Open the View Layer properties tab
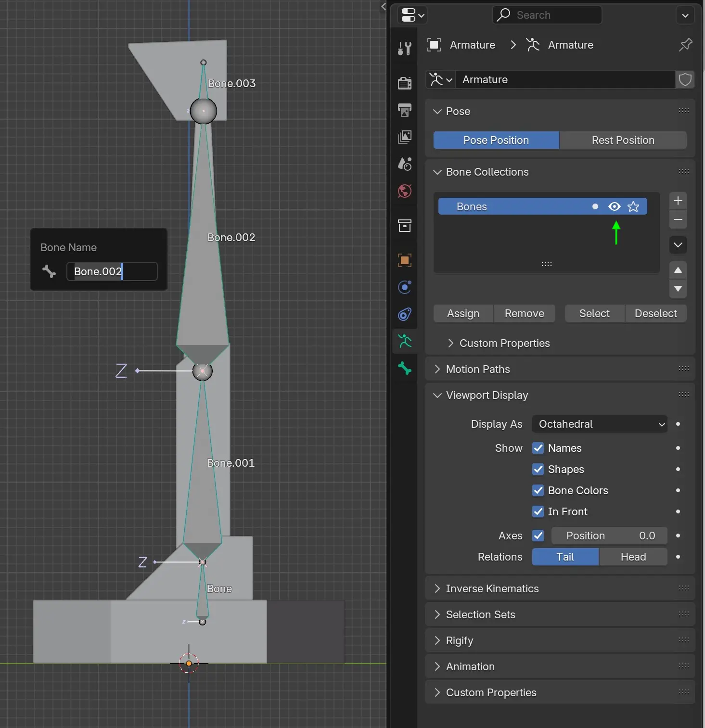 [x=405, y=137]
